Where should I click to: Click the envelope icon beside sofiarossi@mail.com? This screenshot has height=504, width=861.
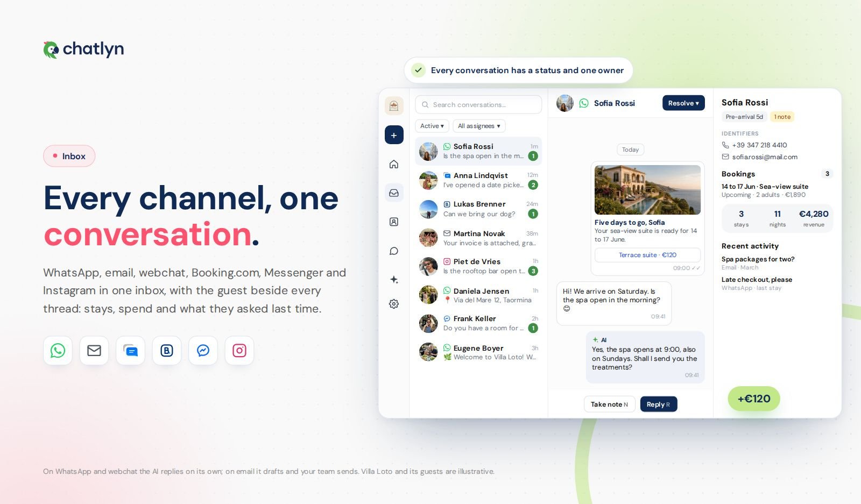(x=725, y=157)
